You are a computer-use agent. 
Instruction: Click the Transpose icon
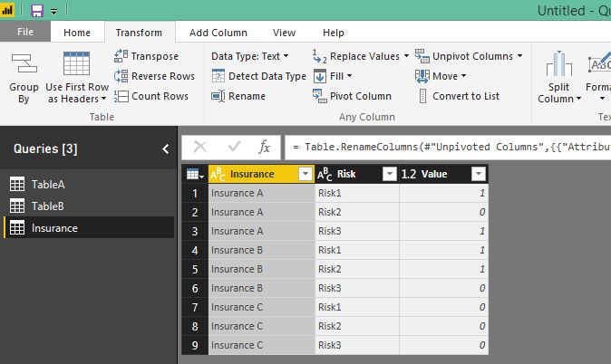point(121,56)
